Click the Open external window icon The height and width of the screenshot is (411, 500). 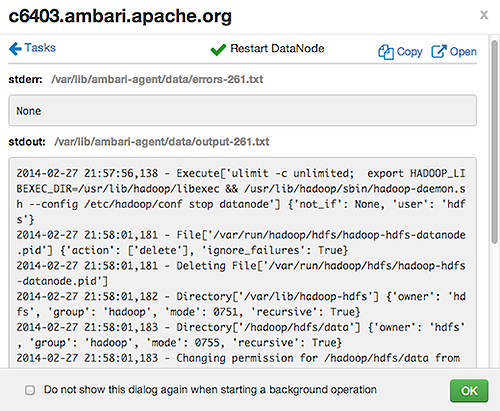coord(439,51)
